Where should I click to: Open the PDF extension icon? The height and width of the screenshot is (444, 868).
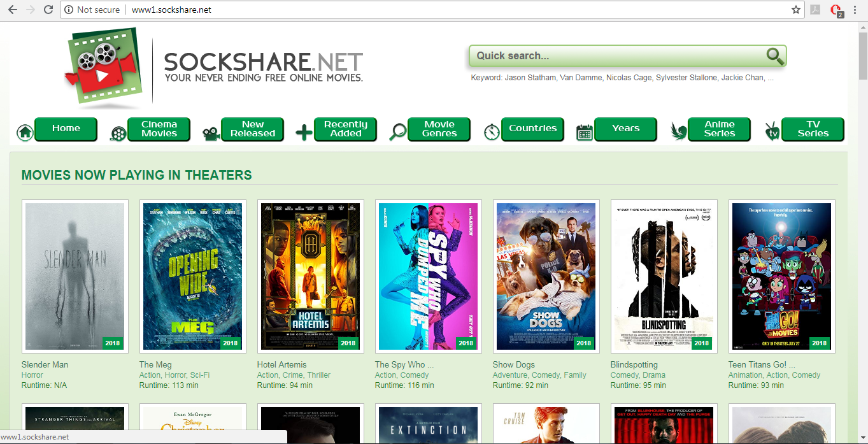point(815,10)
